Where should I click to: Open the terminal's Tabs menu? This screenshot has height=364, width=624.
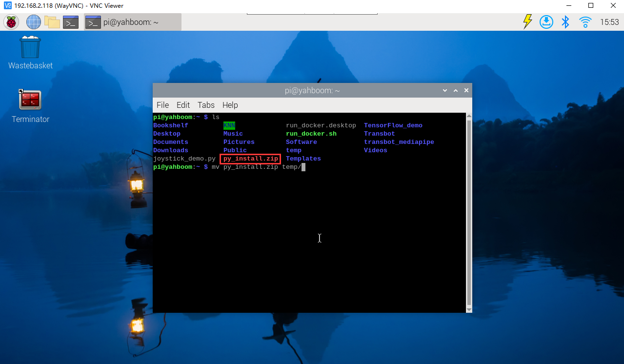206,105
